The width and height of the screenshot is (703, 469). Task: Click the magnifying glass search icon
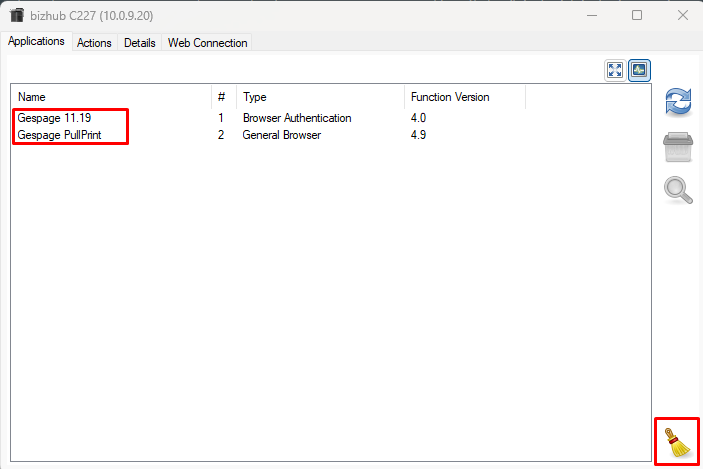coord(678,190)
